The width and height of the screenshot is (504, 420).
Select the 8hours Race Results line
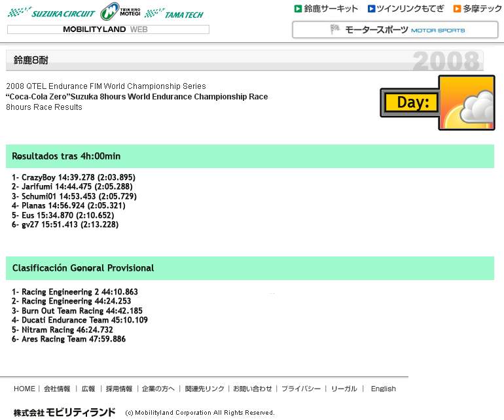[x=44, y=107]
